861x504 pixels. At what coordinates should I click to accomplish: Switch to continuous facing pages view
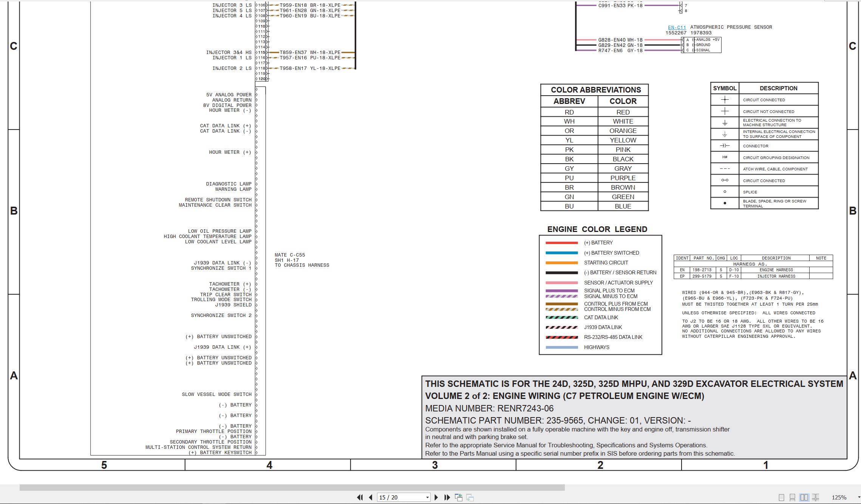click(815, 498)
